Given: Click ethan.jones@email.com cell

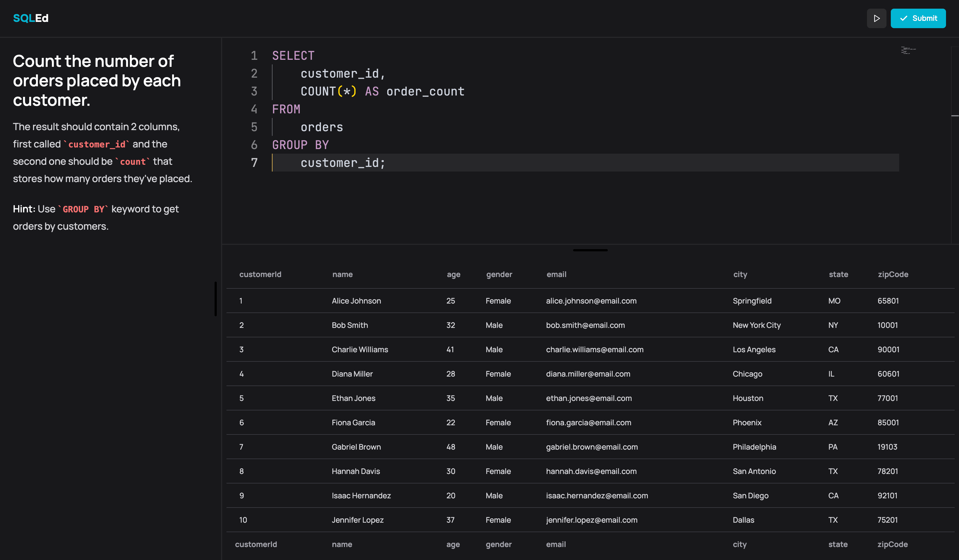Looking at the screenshot, I should click(589, 398).
